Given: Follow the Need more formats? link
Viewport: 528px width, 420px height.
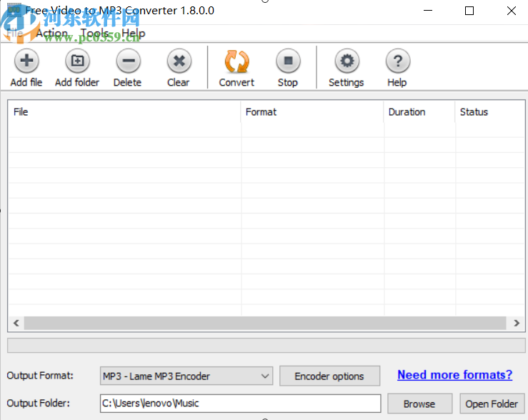Looking at the screenshot, I should click(454, 374).
